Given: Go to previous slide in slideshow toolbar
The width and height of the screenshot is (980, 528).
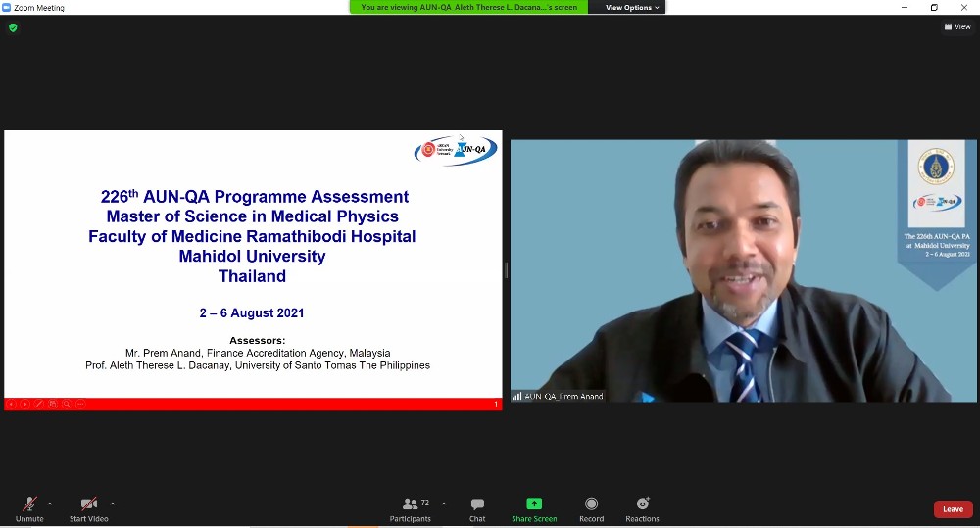Looking at the screenshot, I should tap(12, 404).
